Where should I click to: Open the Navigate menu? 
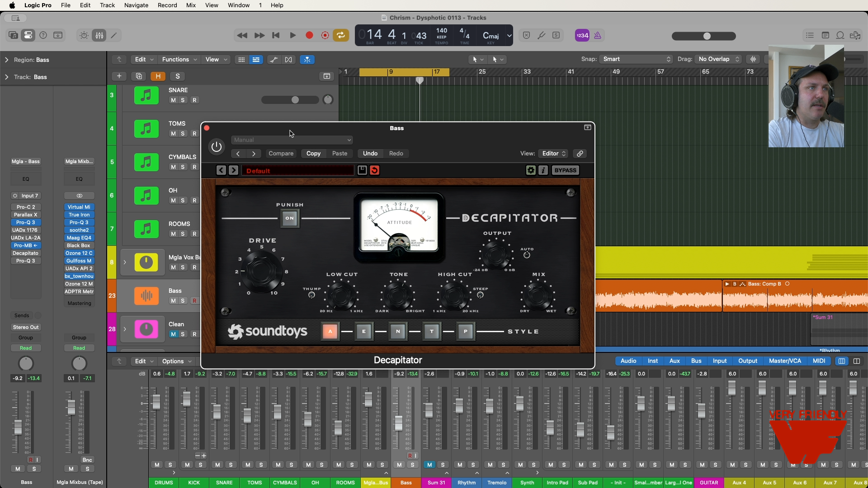click(136, 5)
